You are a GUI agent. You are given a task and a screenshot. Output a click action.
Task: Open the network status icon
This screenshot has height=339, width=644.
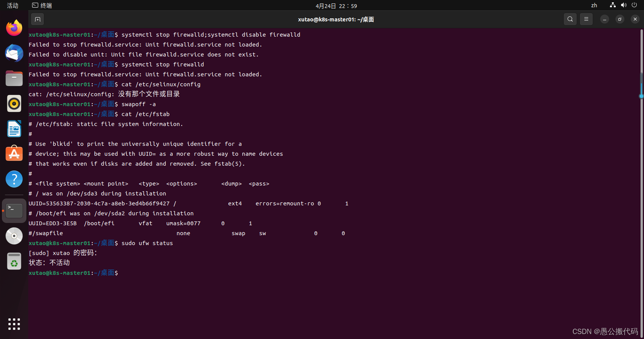pyautogui.click(x=613, y=5)
